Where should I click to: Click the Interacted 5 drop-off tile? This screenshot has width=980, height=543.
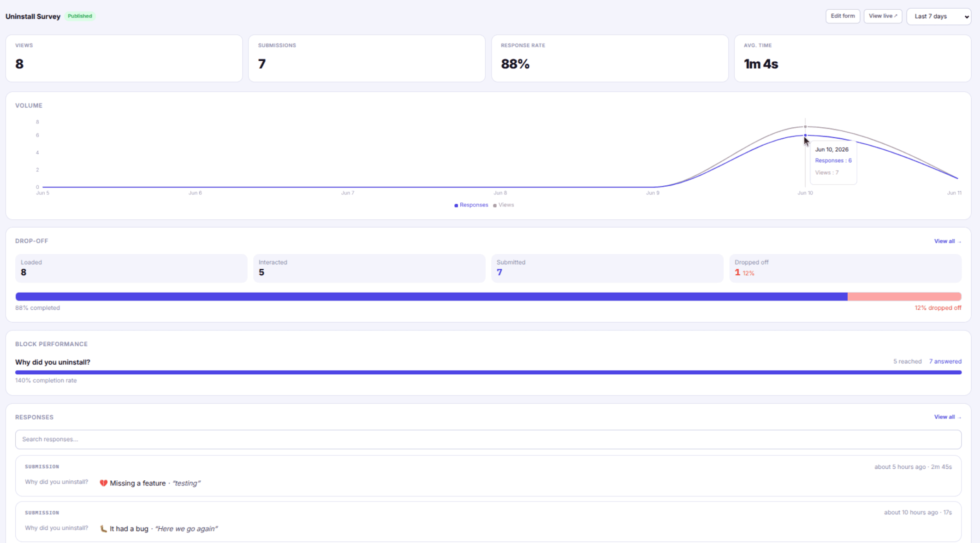coord(369,268)
